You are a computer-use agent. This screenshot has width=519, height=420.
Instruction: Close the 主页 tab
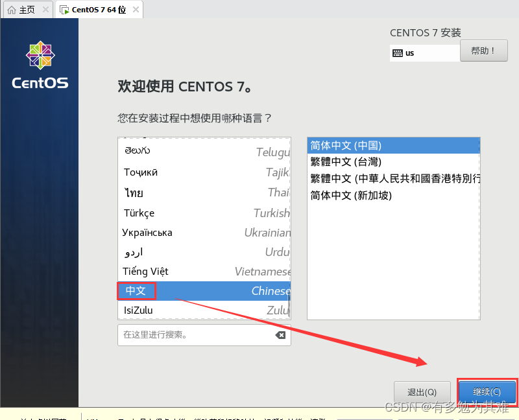[45, 10]
